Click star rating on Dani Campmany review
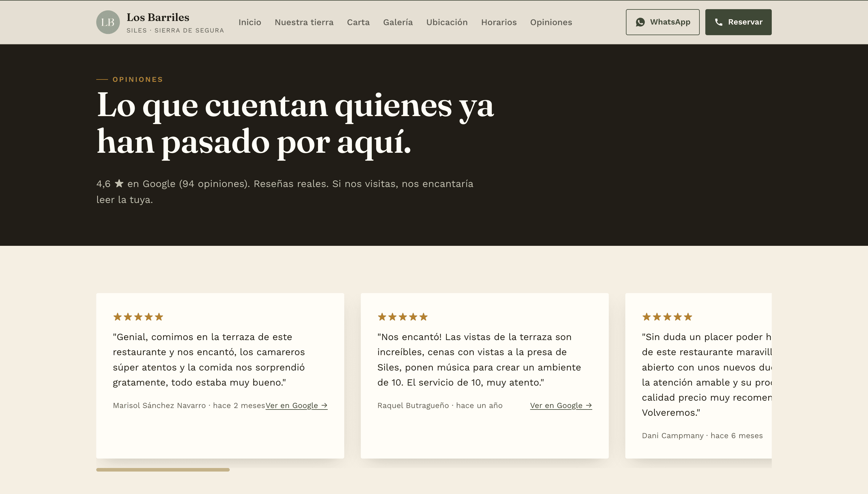Image resolution: width=868 pixels, height=494 pixels. click(x=667, y=317)
